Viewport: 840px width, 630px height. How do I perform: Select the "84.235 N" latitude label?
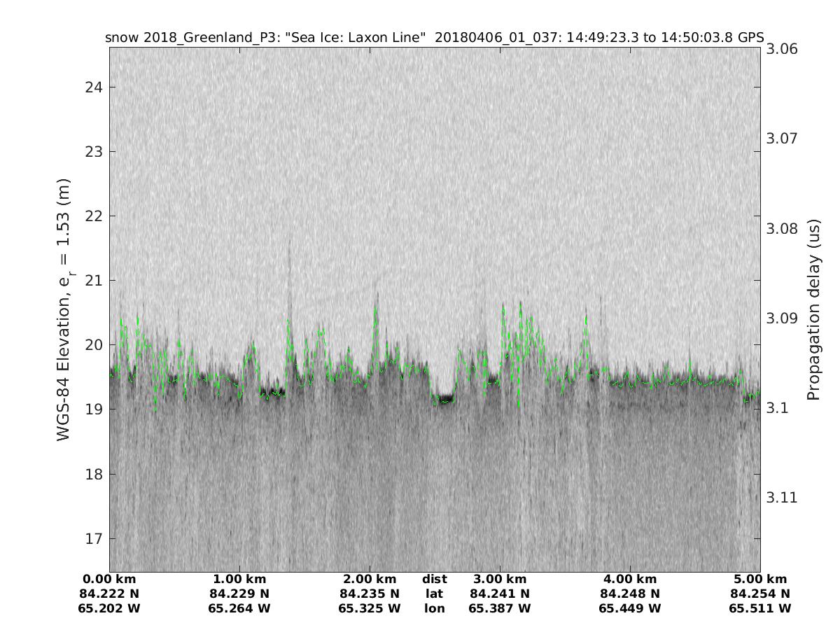tap(370, 594)
